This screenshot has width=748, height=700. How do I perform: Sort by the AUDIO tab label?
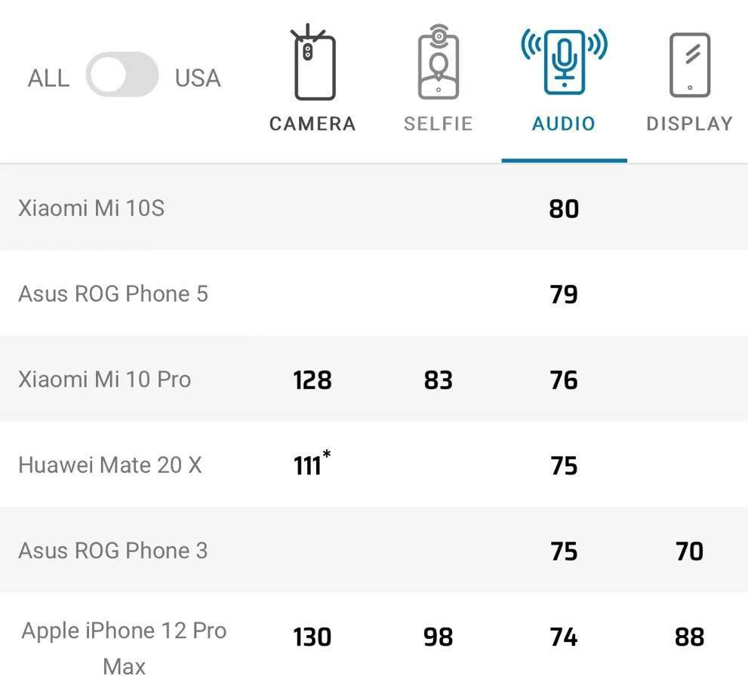coord(564,124)
